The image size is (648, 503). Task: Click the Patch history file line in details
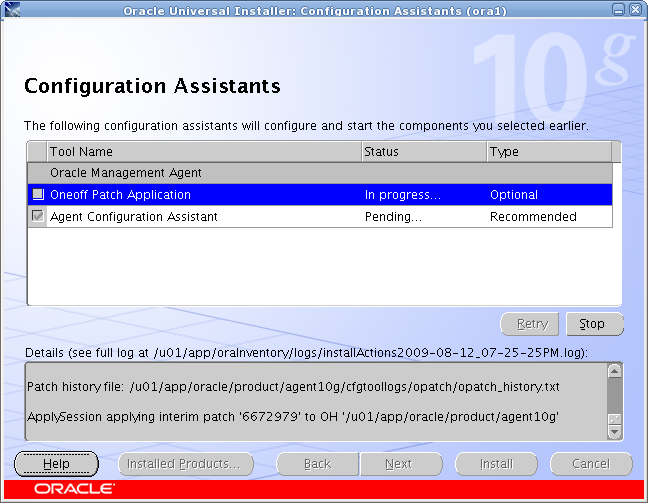pyautogui.click(x=293, y=387)
